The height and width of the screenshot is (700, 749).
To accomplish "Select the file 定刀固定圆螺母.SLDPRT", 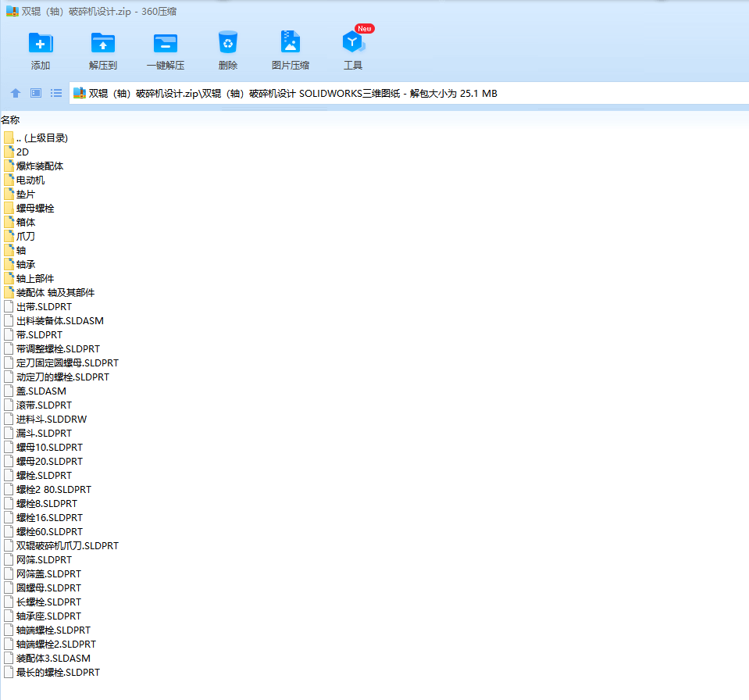I will point(61,363).
